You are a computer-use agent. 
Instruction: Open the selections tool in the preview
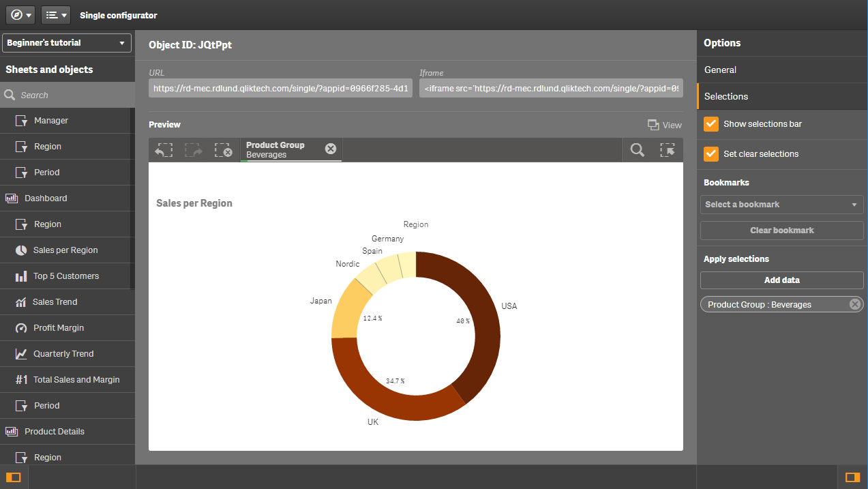pos(668,149)
